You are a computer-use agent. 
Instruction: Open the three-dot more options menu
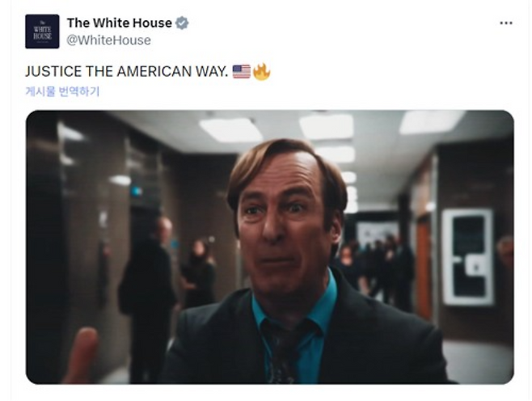coord(506,23)
